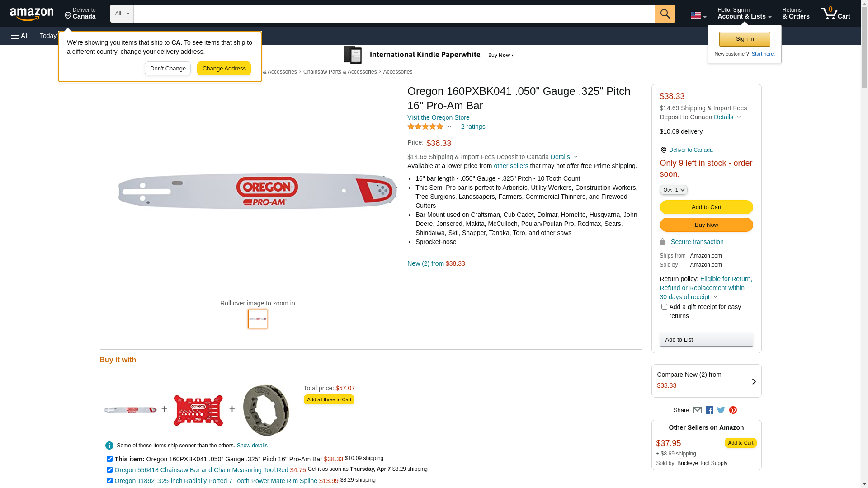Share product via email icon
The height and width of the screenshot is (488, 868).
click(697, 410)
